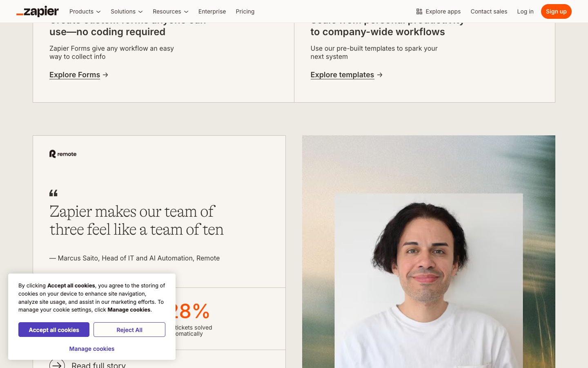Expand the Products dropdown menu
This screenshot has width=588, height=368.
click(85, 11)
